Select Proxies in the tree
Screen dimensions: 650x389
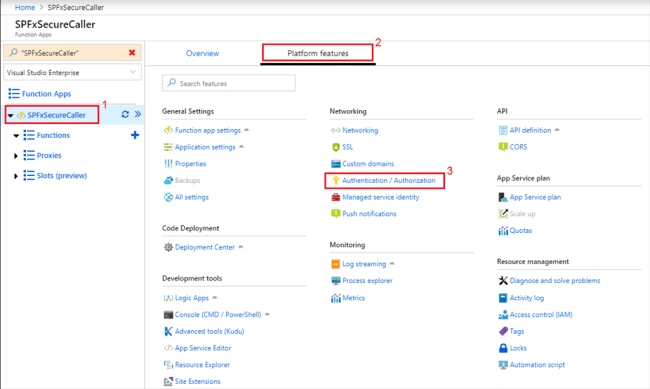pyautogui.click(x=49, y=156)
